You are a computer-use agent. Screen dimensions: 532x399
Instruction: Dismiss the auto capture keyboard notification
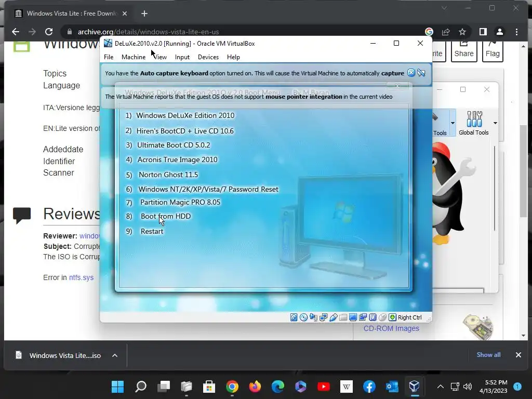(411, 73)
